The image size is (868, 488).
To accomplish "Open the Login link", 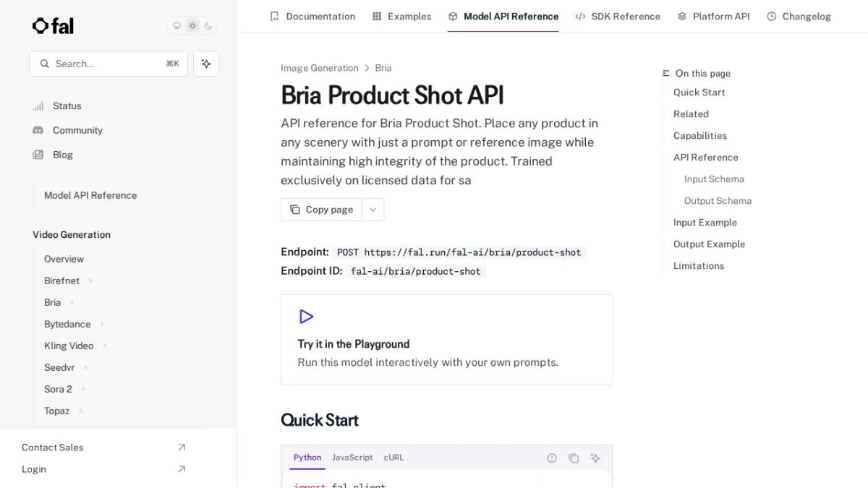I will pyautogui.click(x=34, y=469).
